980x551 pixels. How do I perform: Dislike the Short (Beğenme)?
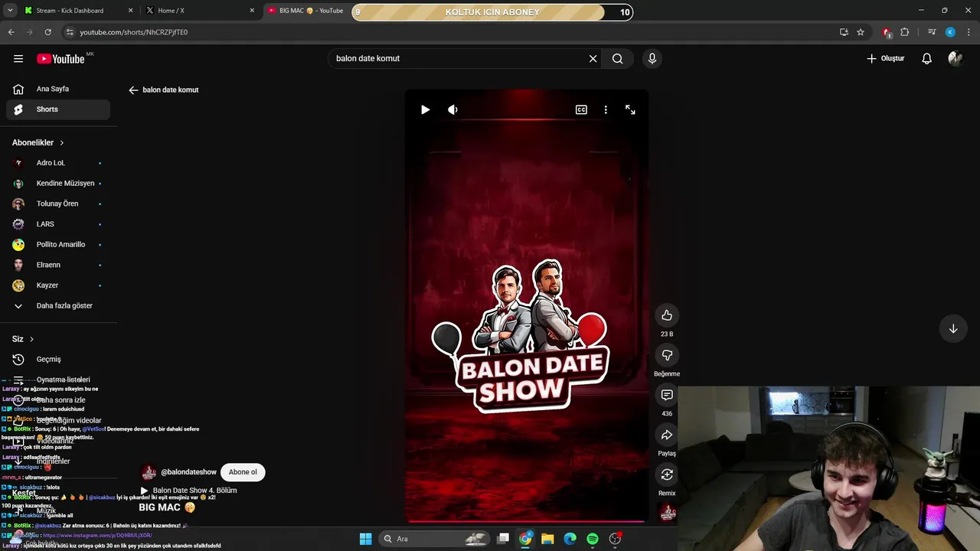667,355
